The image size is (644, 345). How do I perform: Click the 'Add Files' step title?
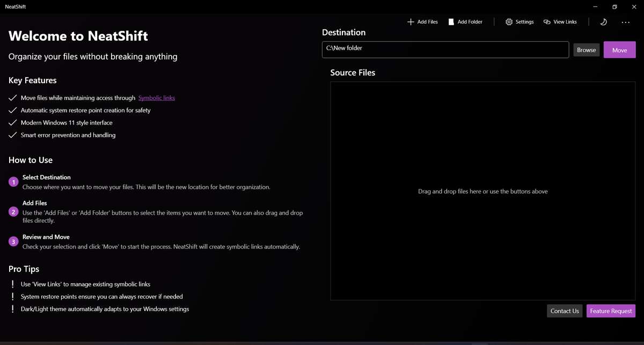pyautogui.click(x=35, y=203)
